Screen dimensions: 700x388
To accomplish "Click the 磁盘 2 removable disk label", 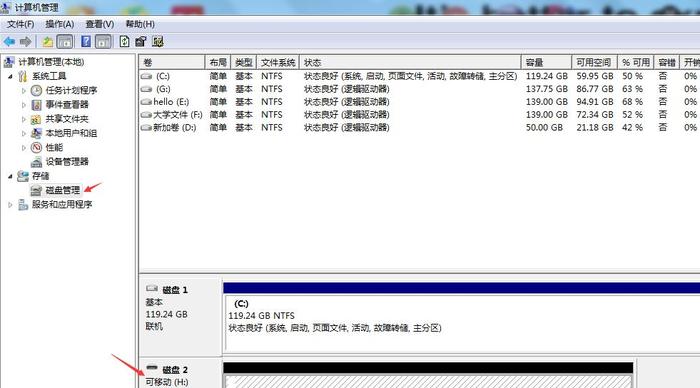I will coord(175,370).
